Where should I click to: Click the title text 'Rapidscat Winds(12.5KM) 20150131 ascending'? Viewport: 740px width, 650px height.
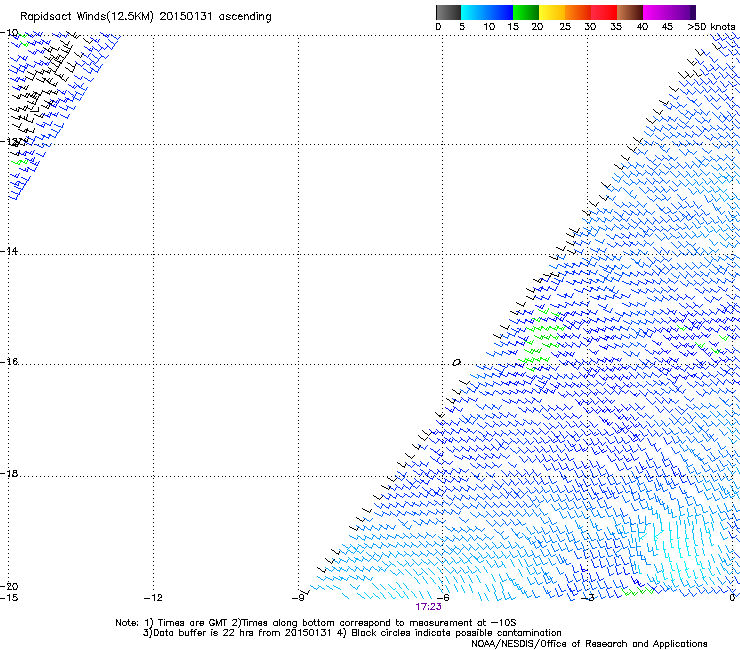pyautogui.click(x=146, y=17)
